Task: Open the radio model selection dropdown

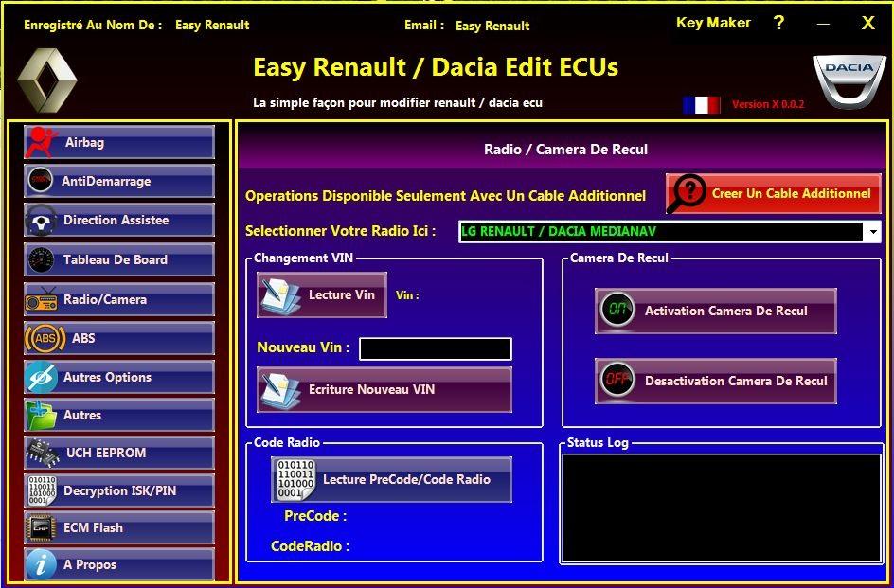Action: (x=876, y=230)
